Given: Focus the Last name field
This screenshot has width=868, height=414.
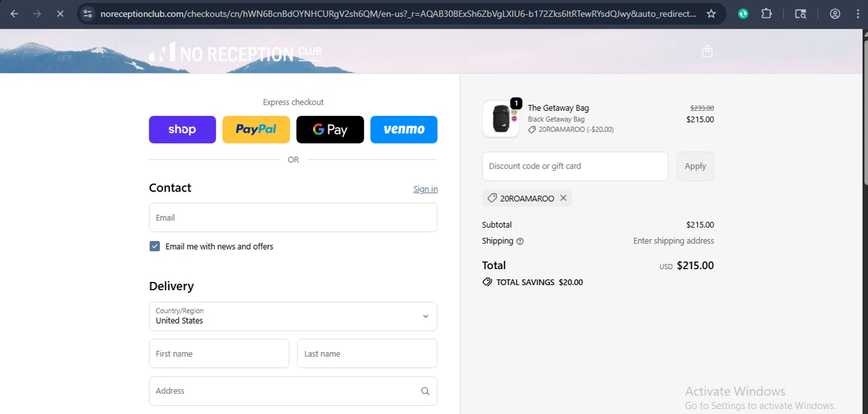Looking at the screenshot, I should [367, 354].
